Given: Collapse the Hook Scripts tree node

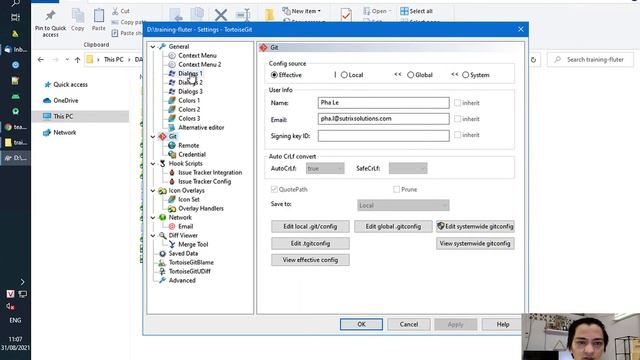Looking at the screenshot, I should tap(153, 163).
